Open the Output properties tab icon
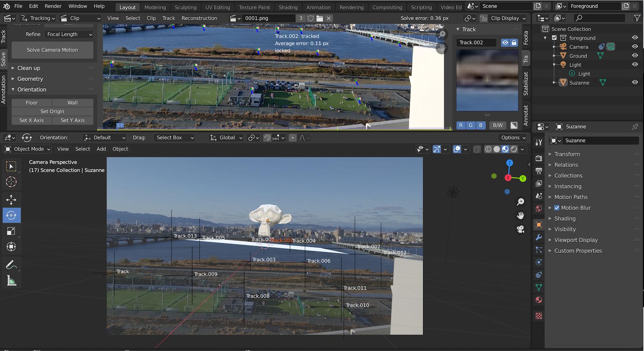This screenshot has height=351, width=644. coord(539,171)
